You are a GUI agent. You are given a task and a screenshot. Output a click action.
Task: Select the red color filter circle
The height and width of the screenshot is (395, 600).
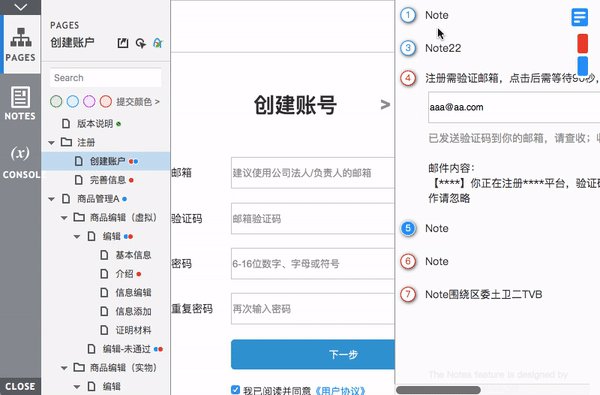[x=106, y=101]
